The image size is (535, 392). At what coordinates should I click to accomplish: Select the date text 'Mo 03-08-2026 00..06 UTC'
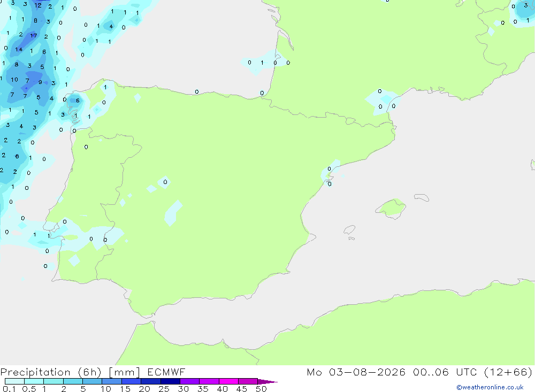pos(392,372)
